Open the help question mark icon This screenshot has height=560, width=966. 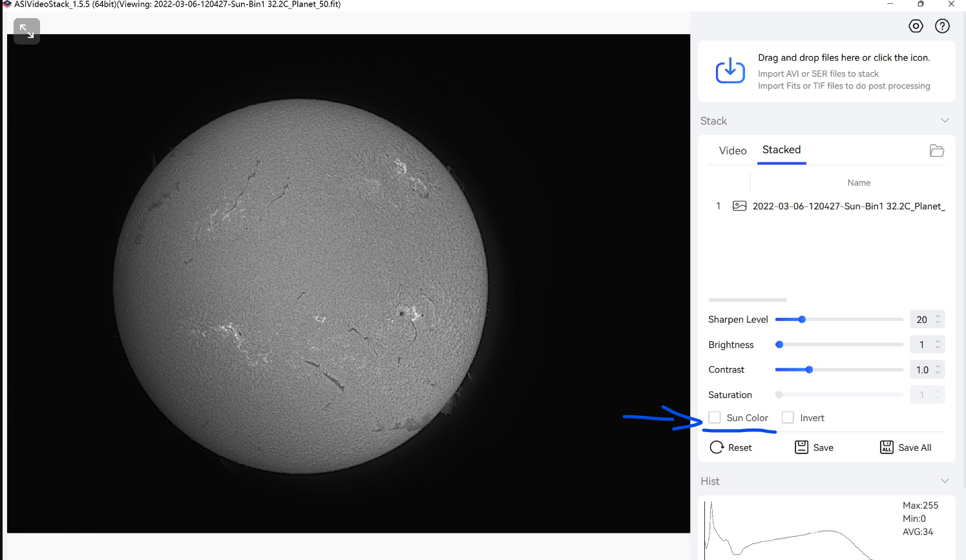[x=943, y=26]
